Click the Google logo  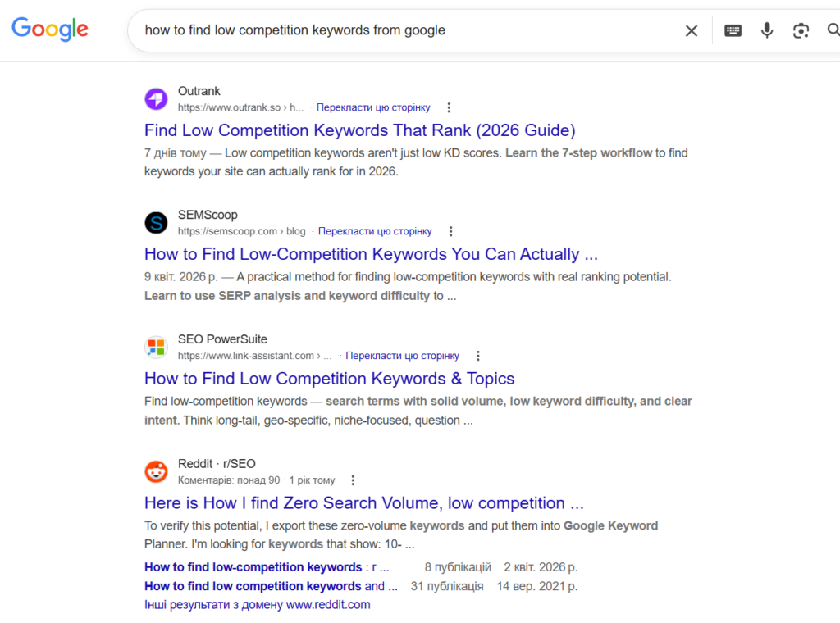coord(50,29)
